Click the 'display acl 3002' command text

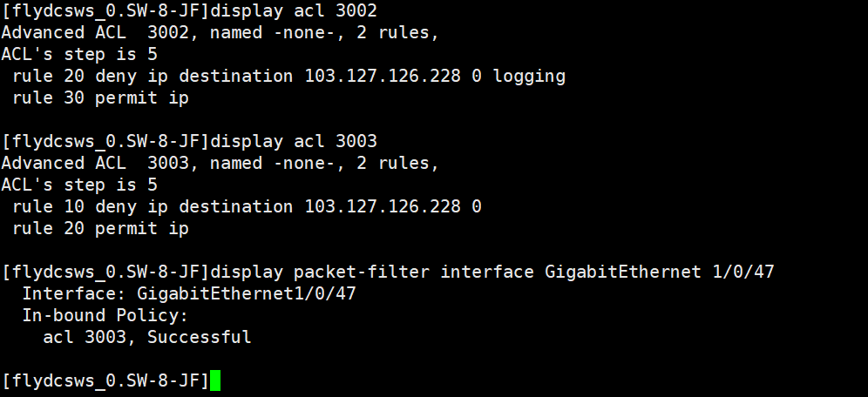[x=294, y=11]
